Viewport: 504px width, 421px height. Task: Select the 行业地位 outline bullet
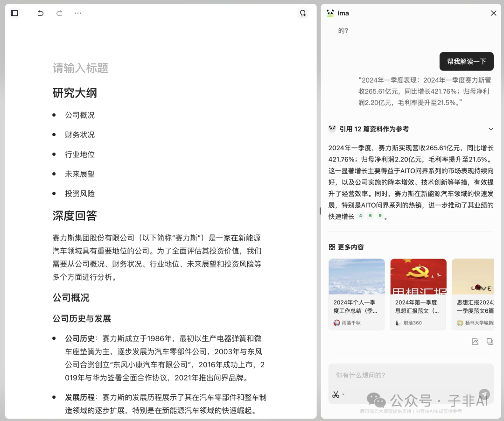(80, 154)
